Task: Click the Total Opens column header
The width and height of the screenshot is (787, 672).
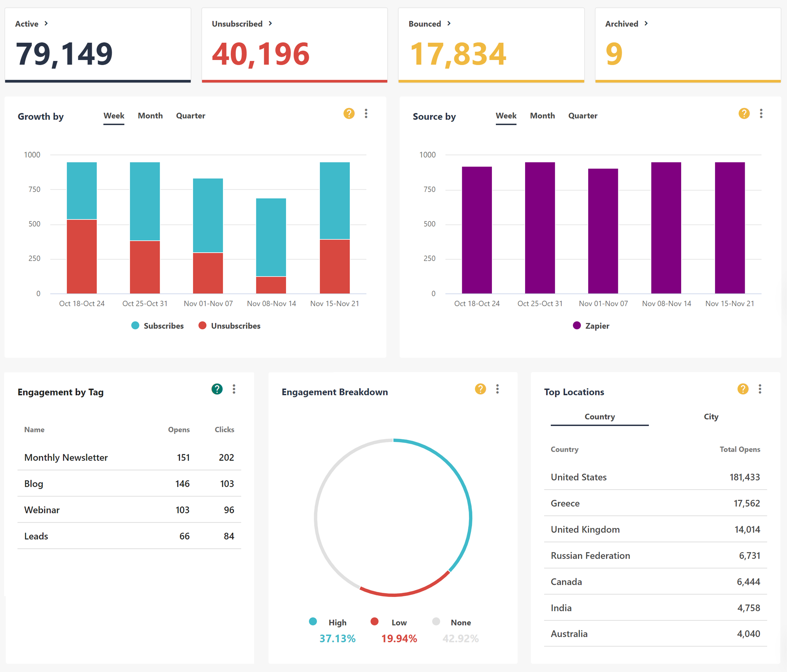Action: click(x=740, y=449)
